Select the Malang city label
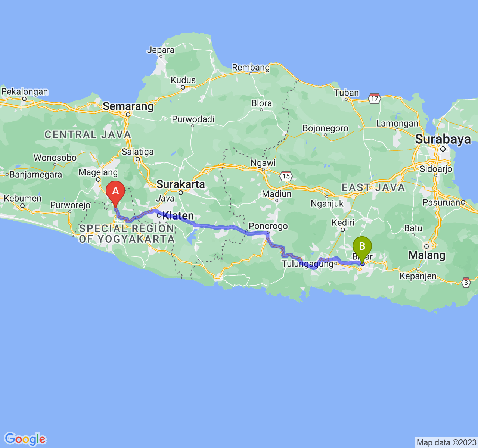Viewport: 478px width, 448px height. pyautogui.click(x=427, y=255)
